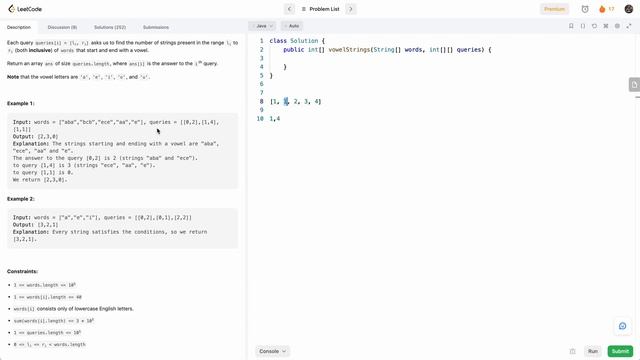Expand the Console dropdown
Screen dimensions: 640x360
[272, 351]
